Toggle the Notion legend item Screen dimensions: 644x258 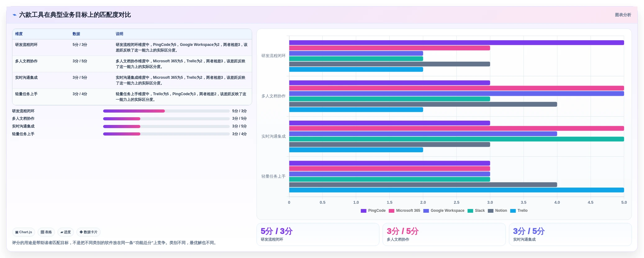pos(497,211)
